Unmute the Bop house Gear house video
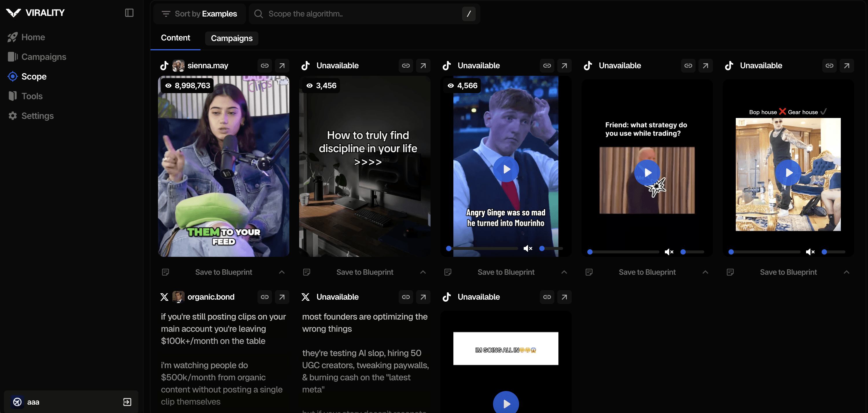 [810, 252]
